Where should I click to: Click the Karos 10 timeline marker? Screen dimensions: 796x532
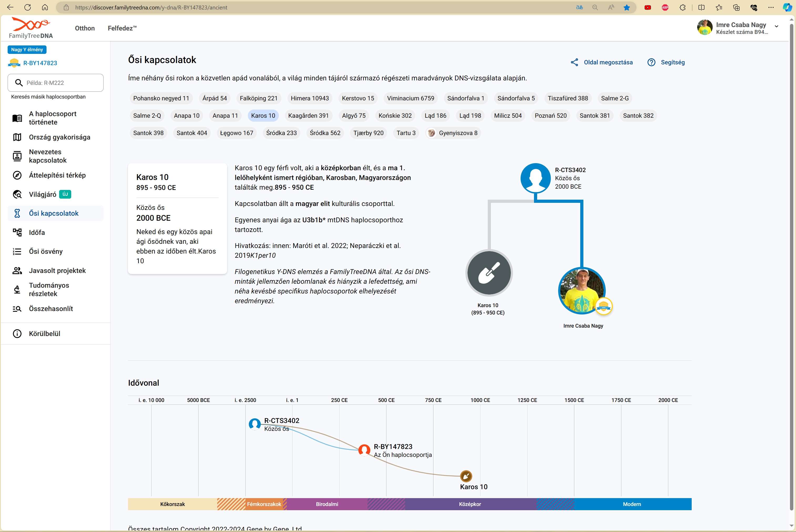[x=466, y=476]
